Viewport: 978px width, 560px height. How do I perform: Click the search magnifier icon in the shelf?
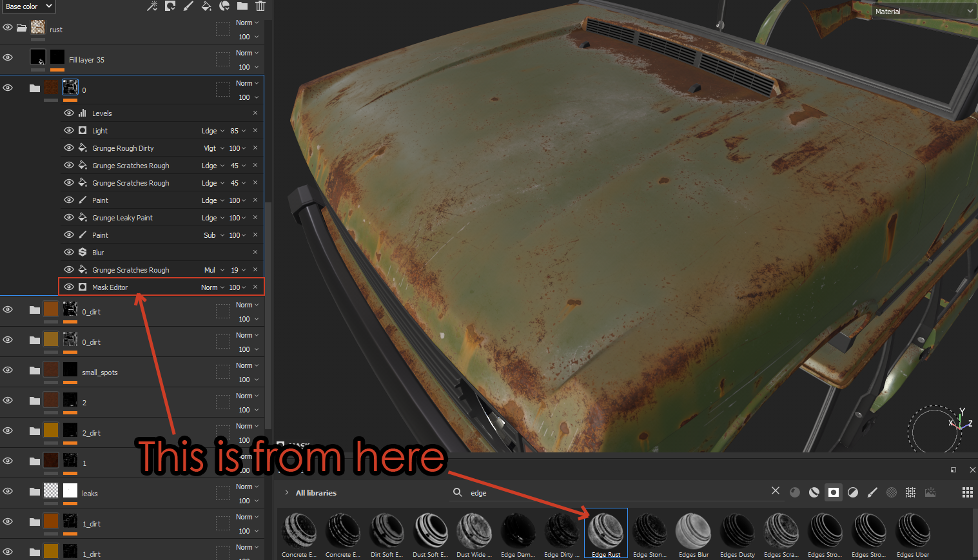[x=458, y=492]
